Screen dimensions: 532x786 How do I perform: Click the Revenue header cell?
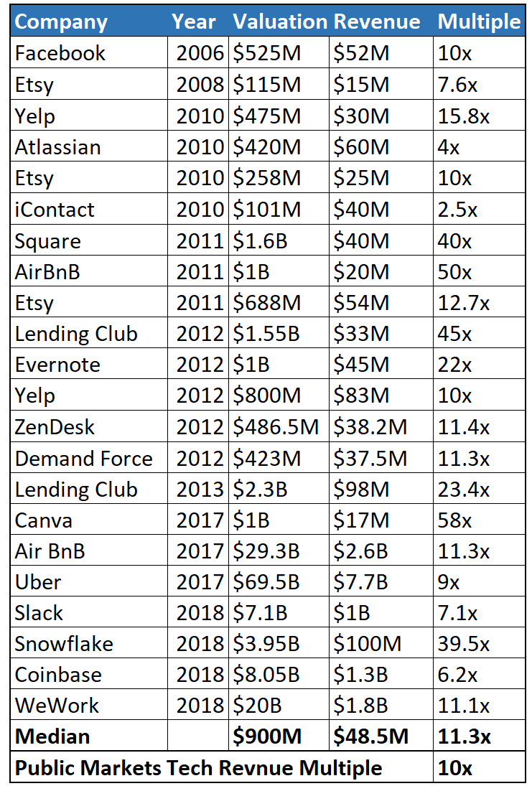tap(378, 22)
